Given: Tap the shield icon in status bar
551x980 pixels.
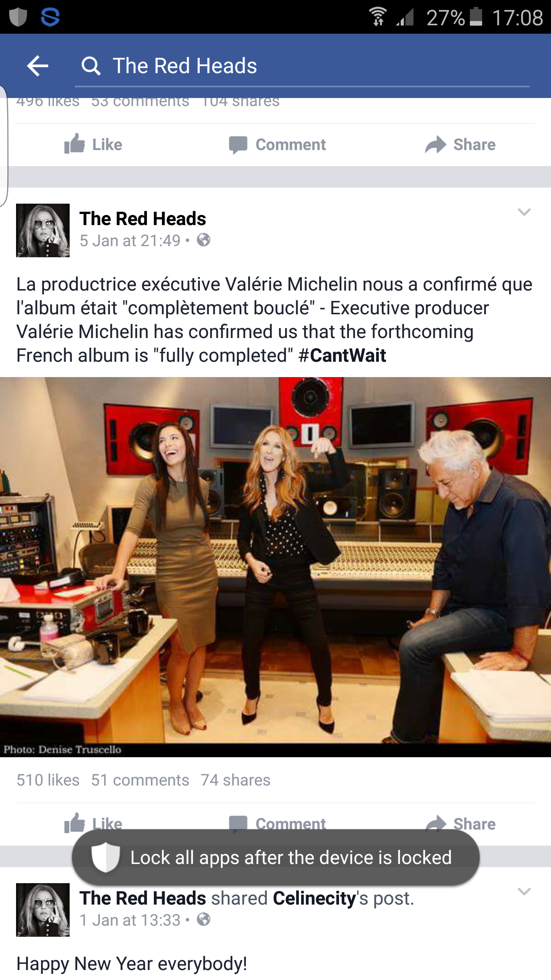Looking at the screenshot, I should point(18,17).
